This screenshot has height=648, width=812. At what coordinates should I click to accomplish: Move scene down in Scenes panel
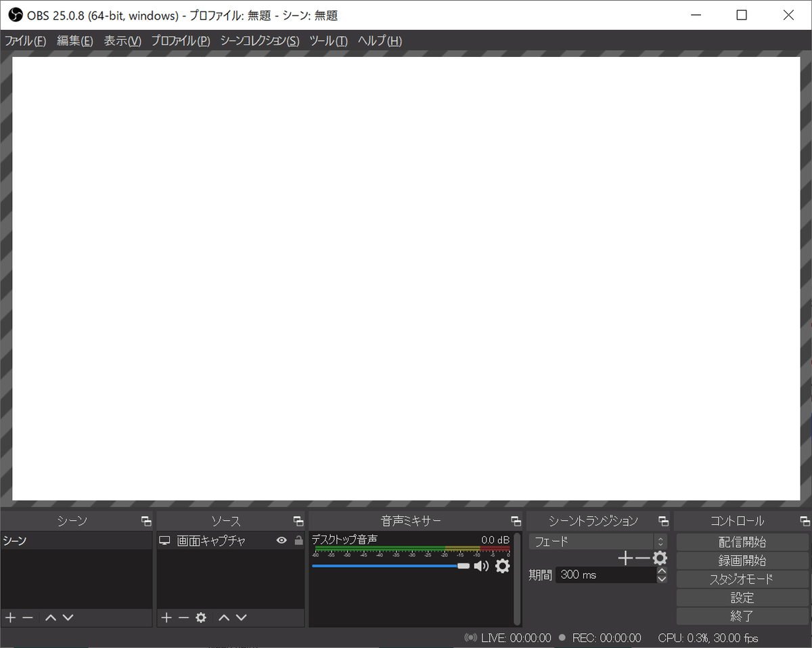point(68,618)
